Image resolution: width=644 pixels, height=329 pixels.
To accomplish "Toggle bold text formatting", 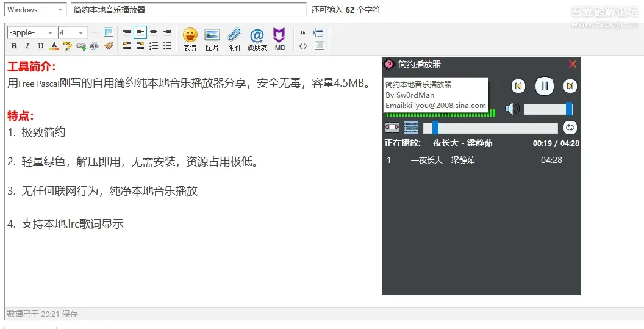I will (x=14, y=46).
